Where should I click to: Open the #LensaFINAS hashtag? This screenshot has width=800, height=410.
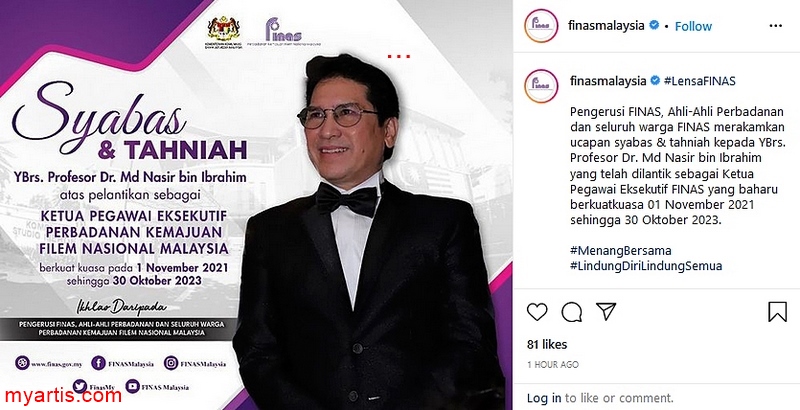[x=699, y=81]
